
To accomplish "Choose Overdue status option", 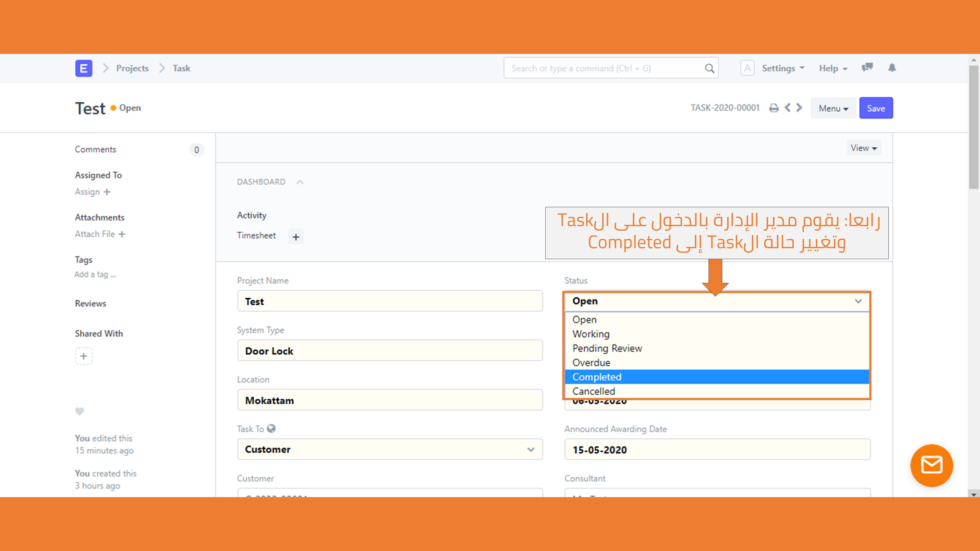I will click(x=718, y=363).
